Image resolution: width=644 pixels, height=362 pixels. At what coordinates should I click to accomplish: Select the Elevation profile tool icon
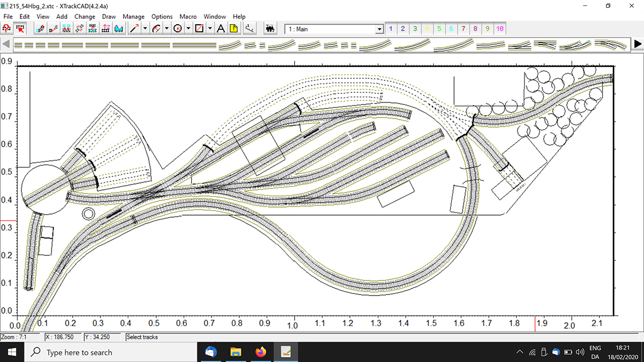pyautogui.click(x=119, y=29)
